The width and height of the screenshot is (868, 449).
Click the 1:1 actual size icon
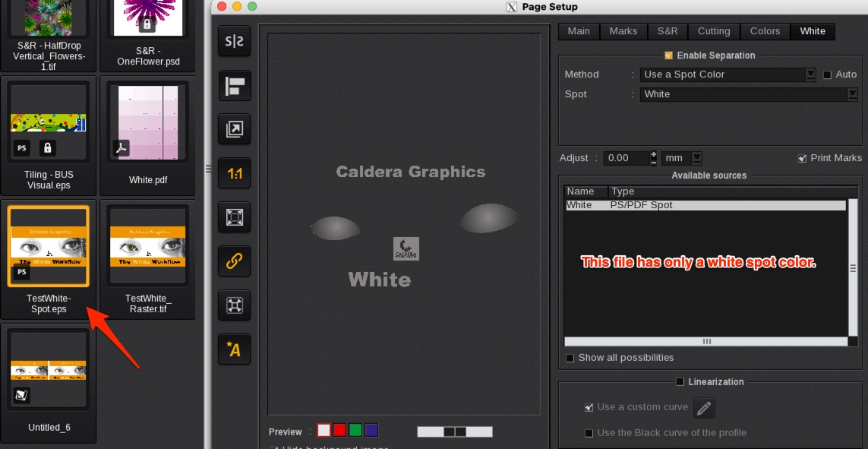pos(235,174)
